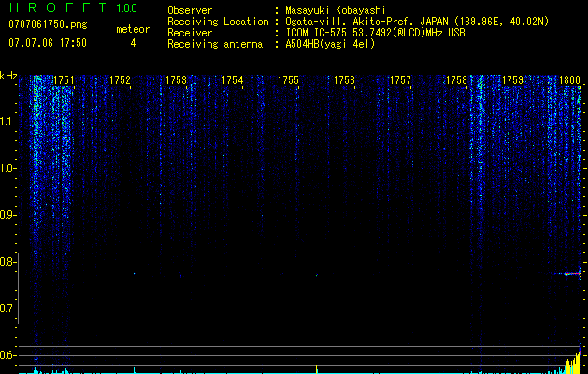
Task: Click the yellow power spike at bottom center
Action: coord(317,368)
